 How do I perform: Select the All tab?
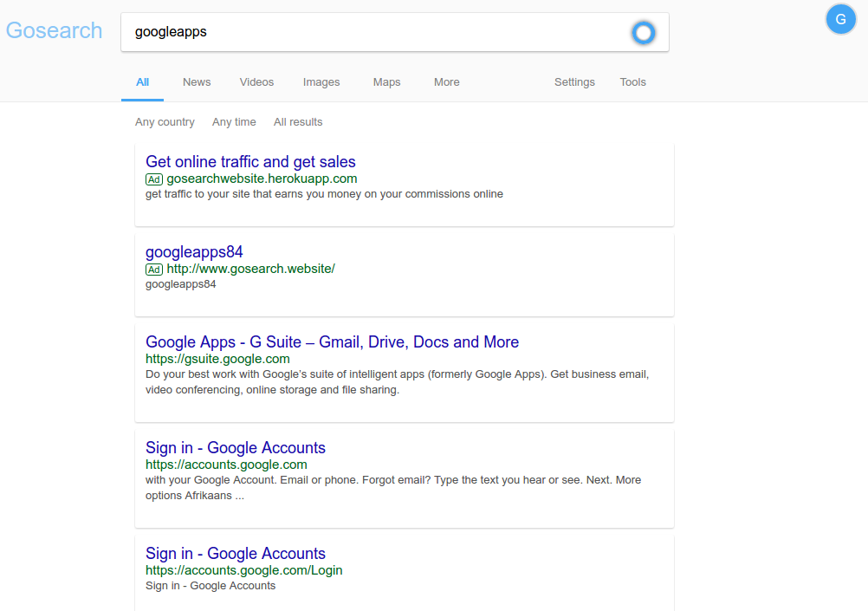pos(142,82)
